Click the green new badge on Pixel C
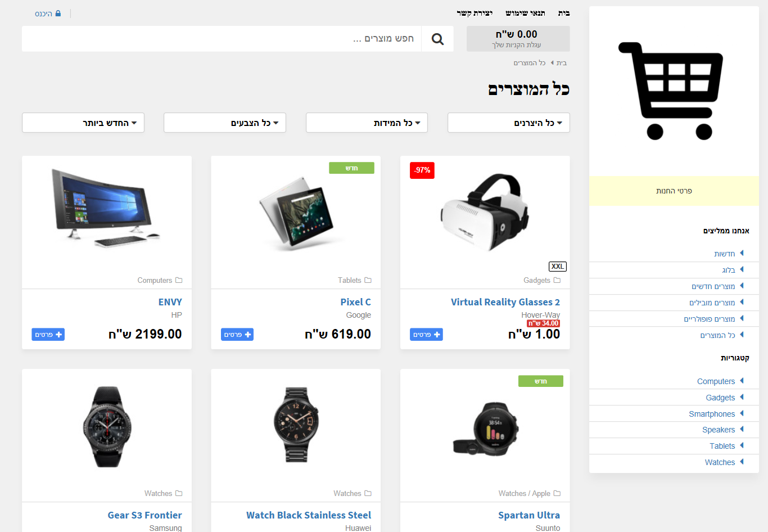The image size is (768, 532). click(x=352, y=168)
